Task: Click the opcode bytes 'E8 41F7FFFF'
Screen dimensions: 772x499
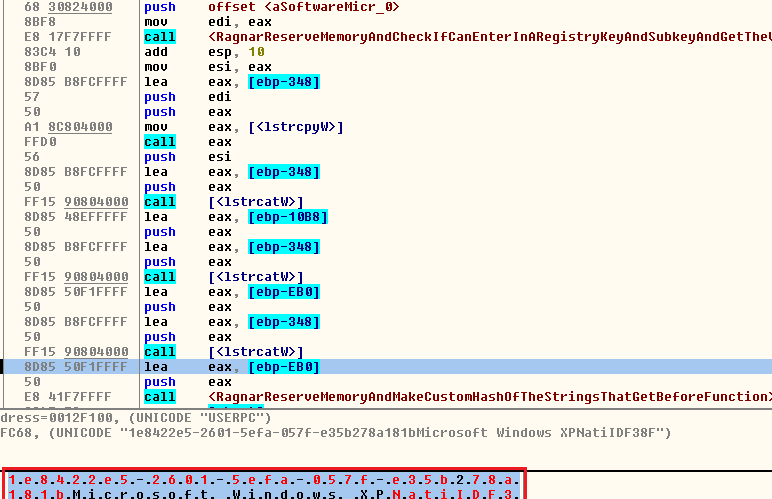Action: tap(68, 397)
